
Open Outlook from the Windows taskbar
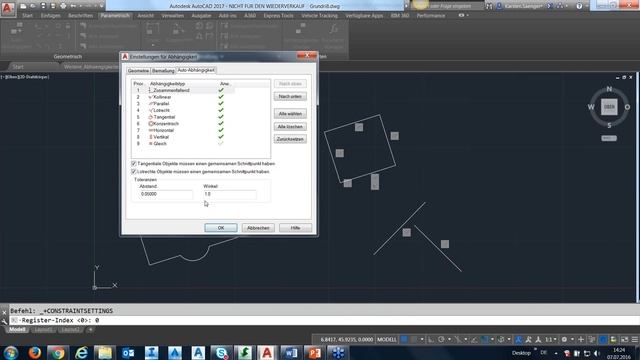coord(128,353)
